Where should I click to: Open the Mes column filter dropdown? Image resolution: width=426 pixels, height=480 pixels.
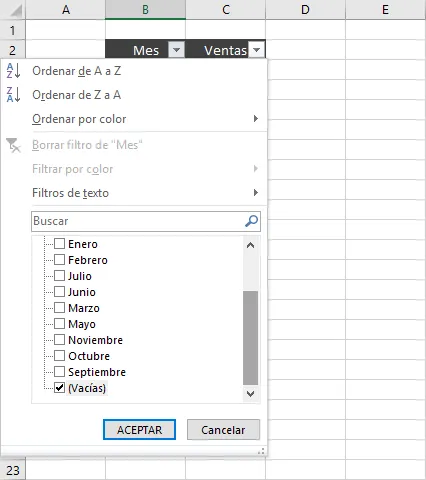coord(176,50)
